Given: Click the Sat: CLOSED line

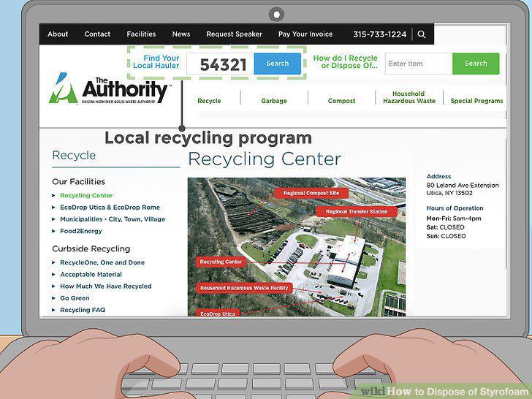Looking at the screenshot, I should click(445, 227).
